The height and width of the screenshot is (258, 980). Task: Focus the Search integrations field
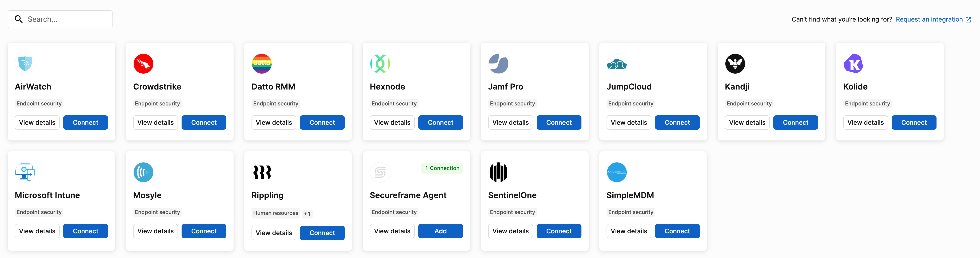(60, 19)
